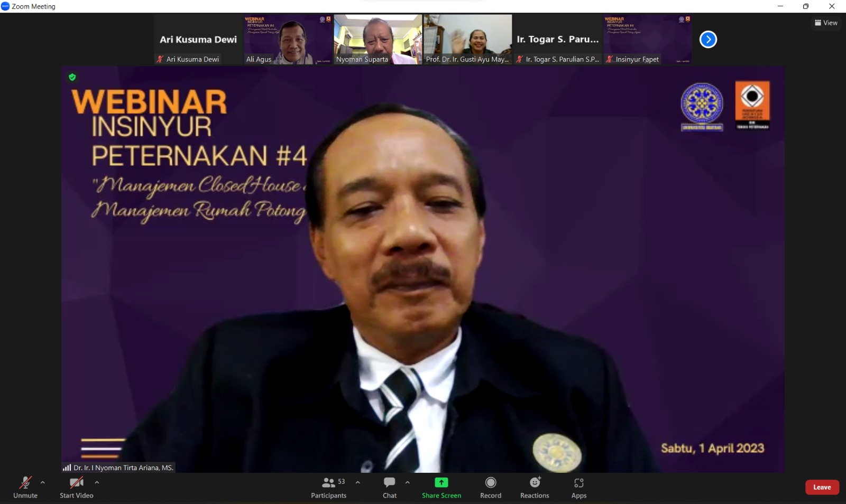
Task: Open the Apps panel
Action: pyautogui.click(x=579, y=487)
